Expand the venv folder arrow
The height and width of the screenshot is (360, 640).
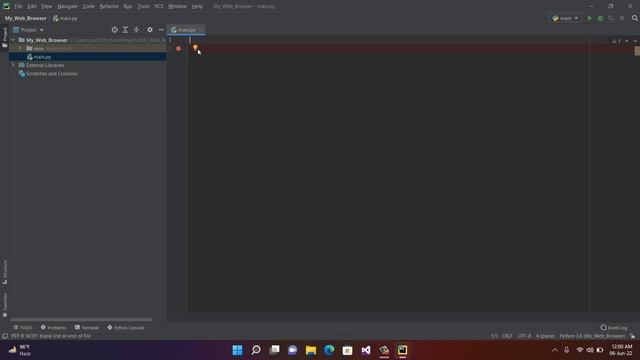tap(20, 49)
